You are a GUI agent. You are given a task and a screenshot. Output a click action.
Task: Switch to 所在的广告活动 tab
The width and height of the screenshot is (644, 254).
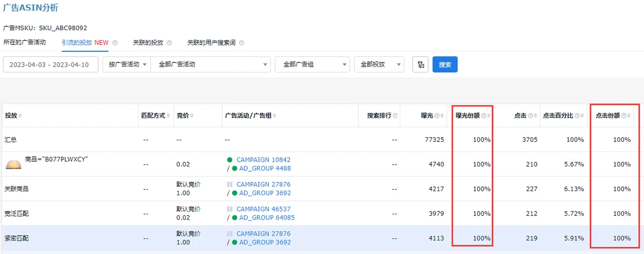(x=25, y=42)
